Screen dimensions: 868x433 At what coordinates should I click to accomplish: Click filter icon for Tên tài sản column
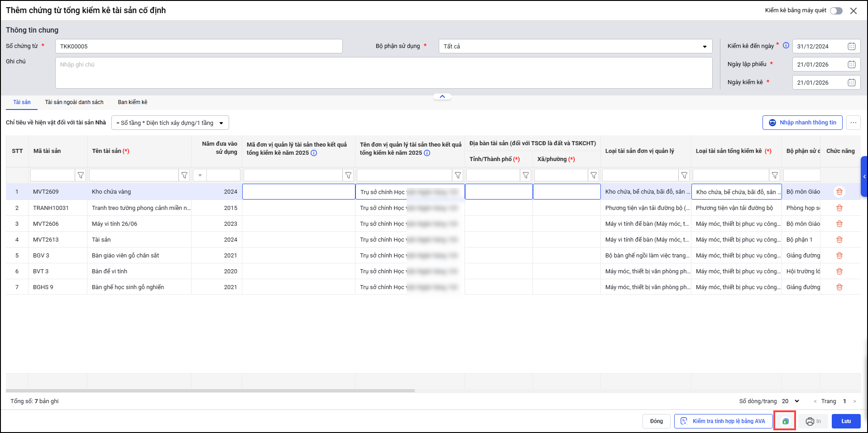click(x=184, y=175)
